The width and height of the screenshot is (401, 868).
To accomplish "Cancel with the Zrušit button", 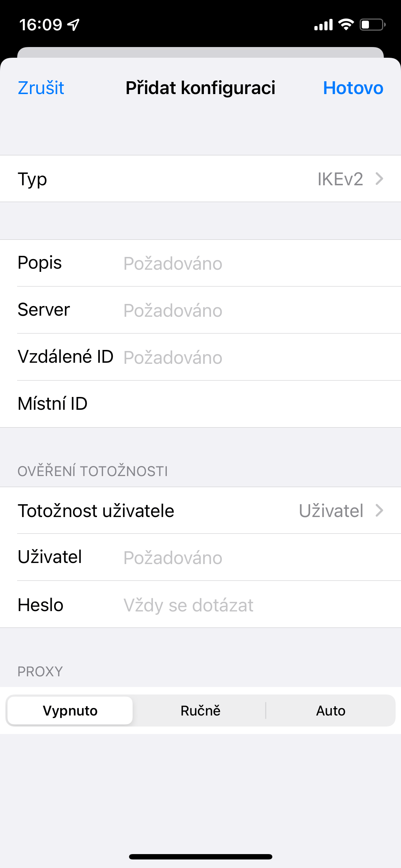I will pos(41,88).
